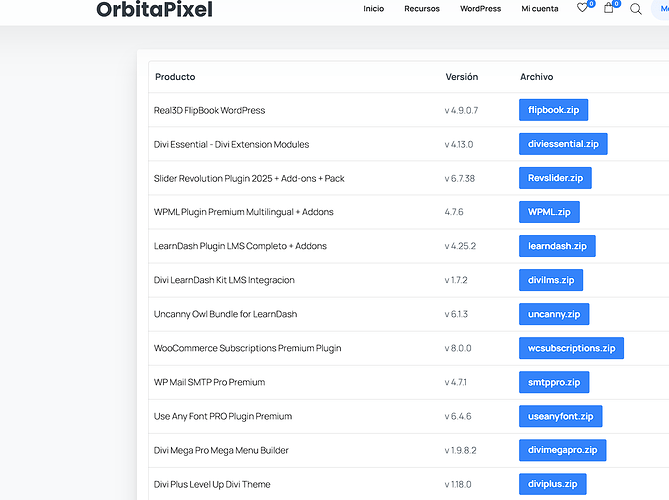Open the wishlist heart icon
The height and width of the screenshot is (500, 669).
point(583,9)
